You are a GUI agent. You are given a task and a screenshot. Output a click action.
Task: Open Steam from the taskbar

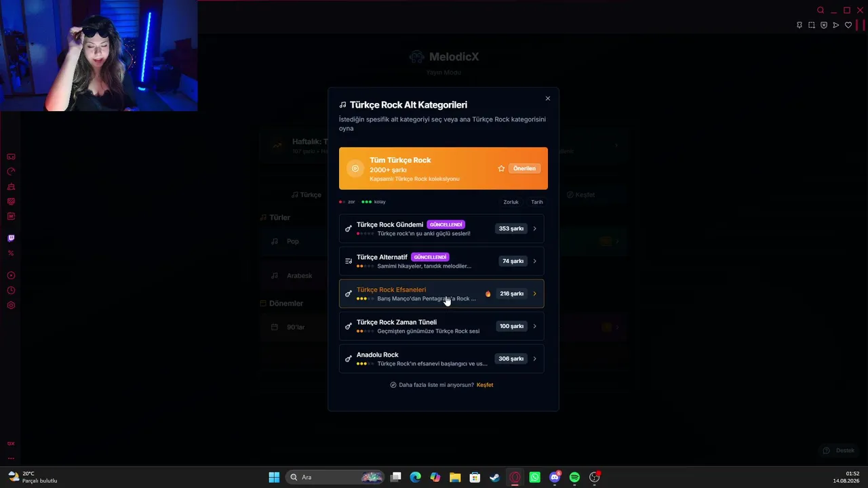(495, 477)
